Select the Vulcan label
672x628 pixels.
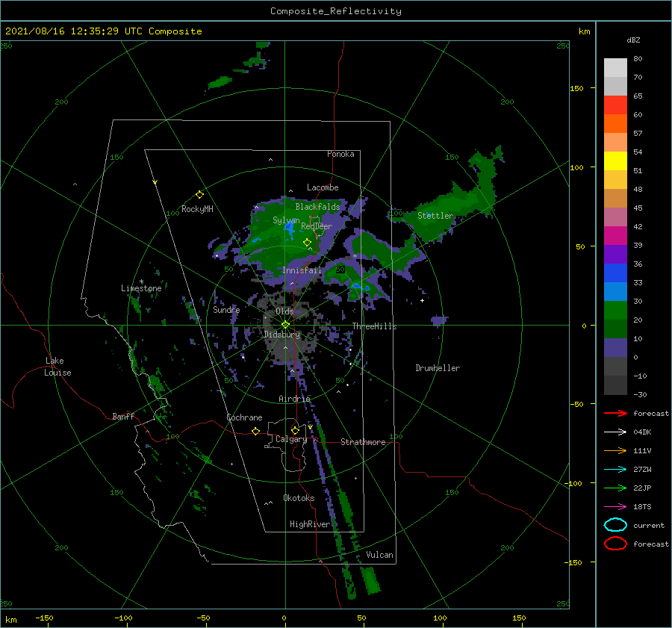[379, 555]
